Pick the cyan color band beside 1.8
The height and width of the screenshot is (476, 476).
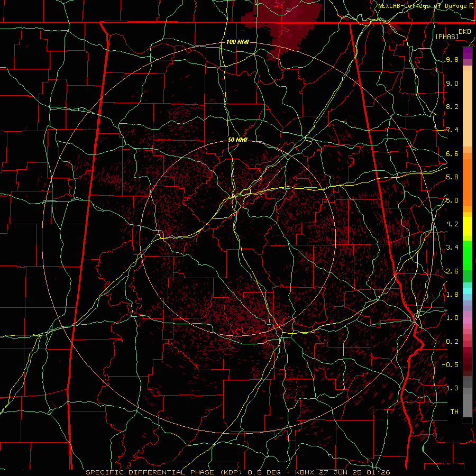pos(467,291)
